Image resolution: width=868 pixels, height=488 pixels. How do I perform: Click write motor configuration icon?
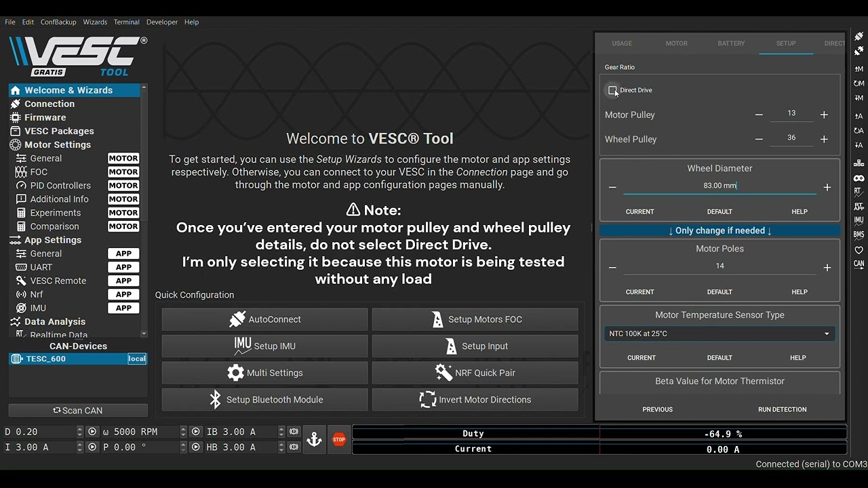coord(859,98)
